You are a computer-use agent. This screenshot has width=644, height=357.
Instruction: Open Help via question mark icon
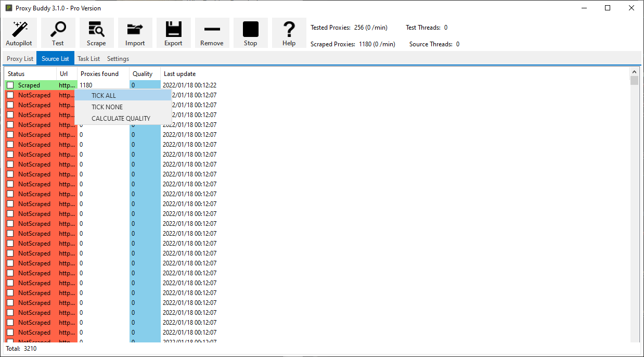point(289,30)
